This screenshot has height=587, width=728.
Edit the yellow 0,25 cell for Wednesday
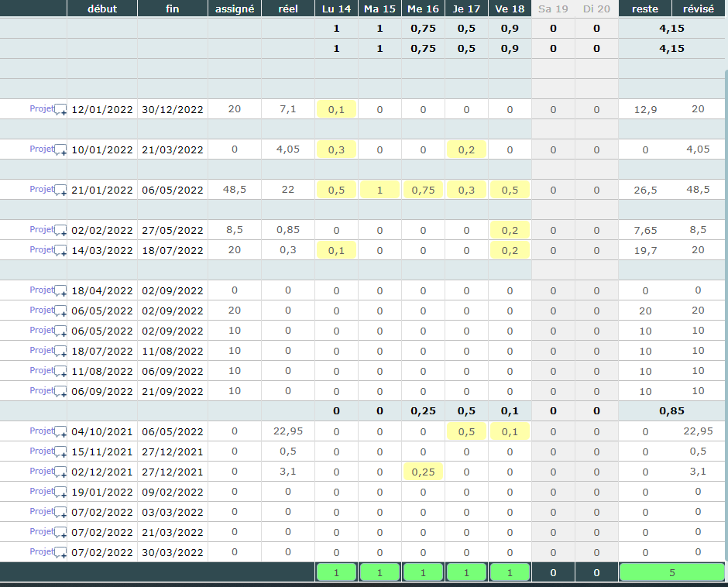[x=423, y=472]
